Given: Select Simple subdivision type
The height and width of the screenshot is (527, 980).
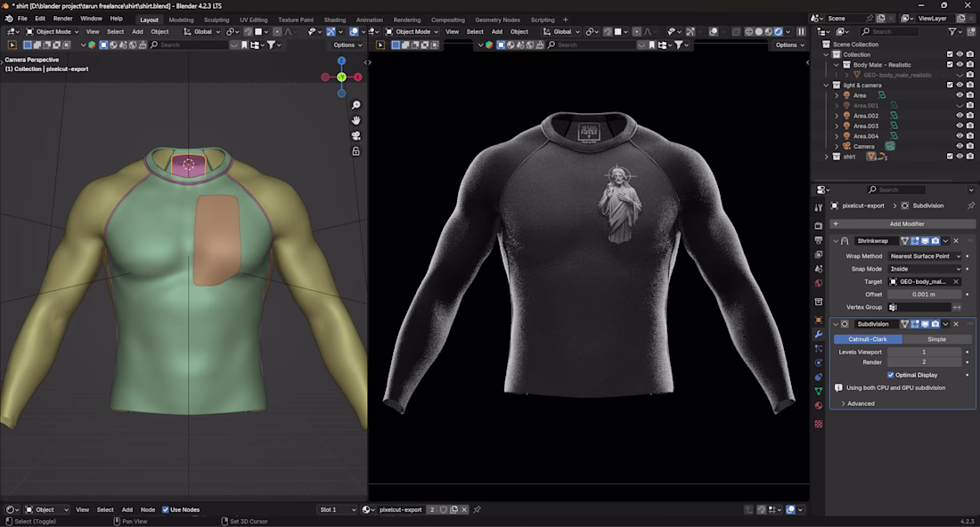Looking at the screenshot, I should click(937, 339).
